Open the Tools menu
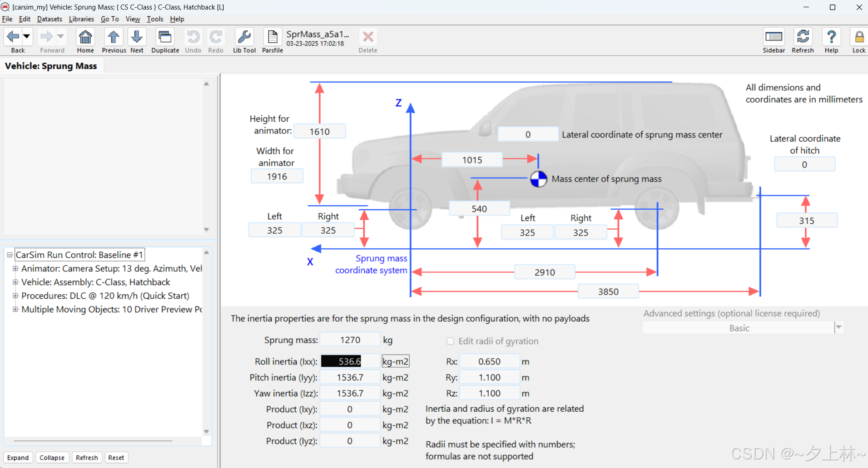The width and height of the screenshot is (868, 468). point(155,19)
